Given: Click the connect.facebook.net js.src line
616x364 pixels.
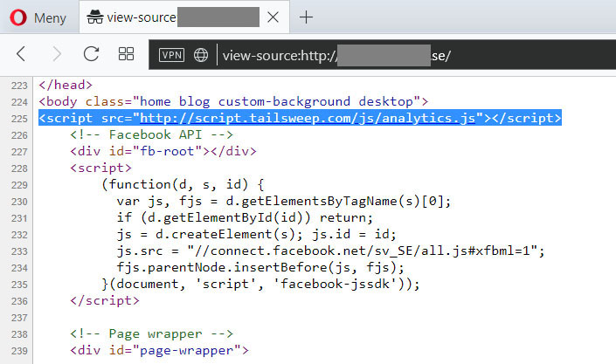Looking at the screenshot, I should point(331,251).
